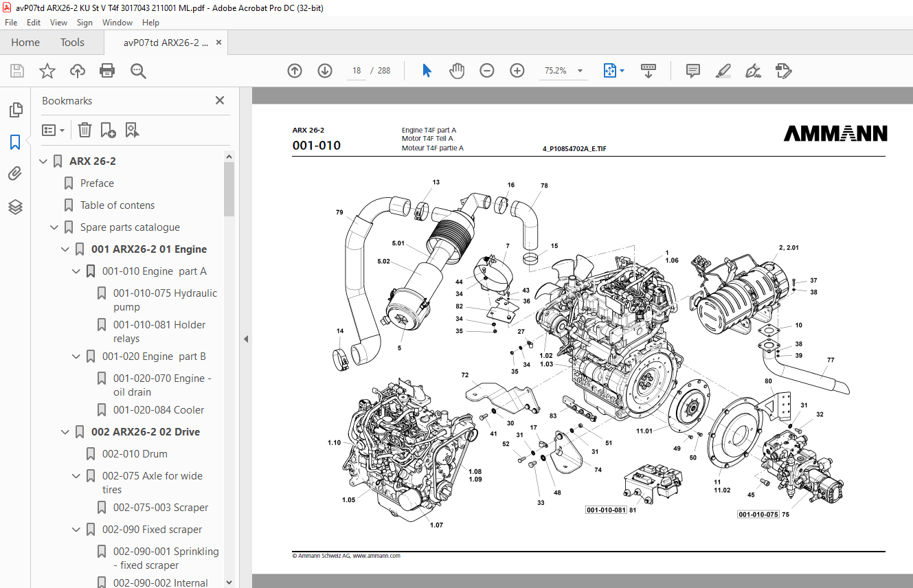Click the bookmarks panel vertical scrollbar
The width and height of the screenshot is (913, 588).
pyautogui.click(x=229, y=189)
